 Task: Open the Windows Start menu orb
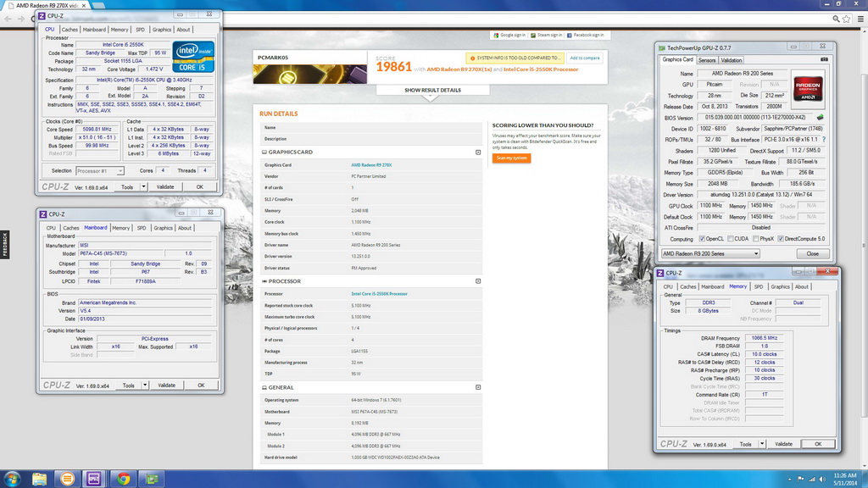coord(12,479)
